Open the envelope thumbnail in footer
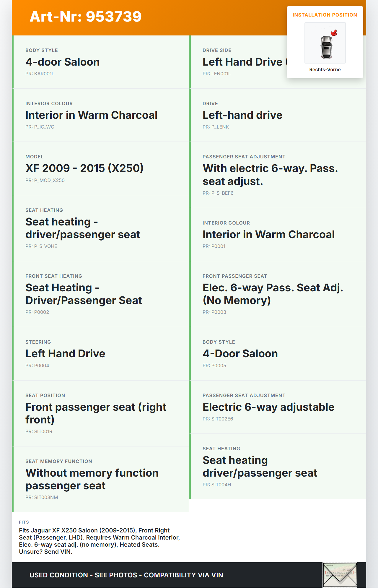The height and width of the screenshot is (588, 378). pyautogui.click(x=340, y=575)
